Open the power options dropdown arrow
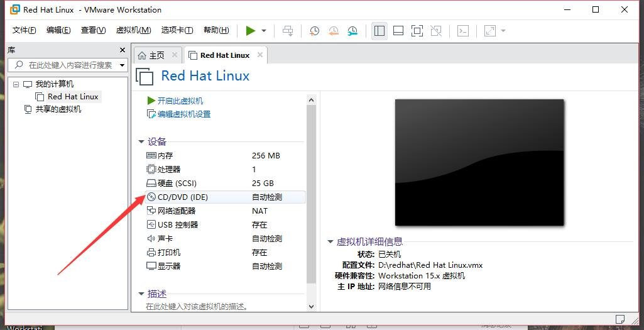 tap(264, 31)
